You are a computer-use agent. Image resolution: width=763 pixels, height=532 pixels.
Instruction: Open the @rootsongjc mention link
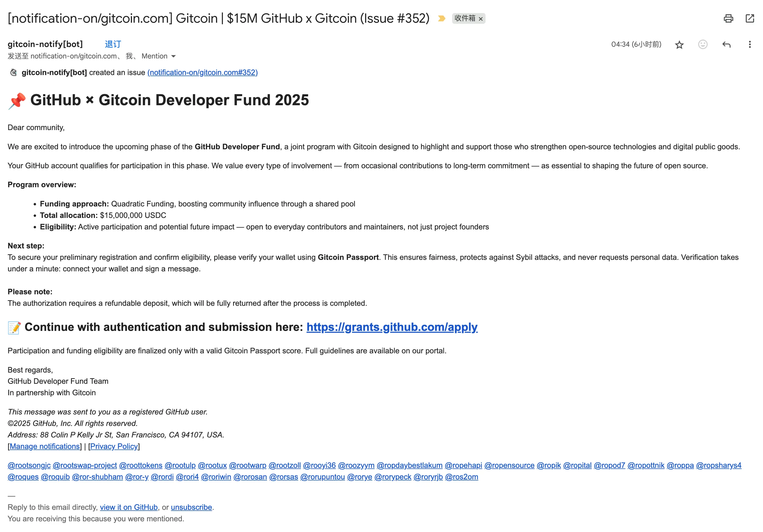click(29, 465)
